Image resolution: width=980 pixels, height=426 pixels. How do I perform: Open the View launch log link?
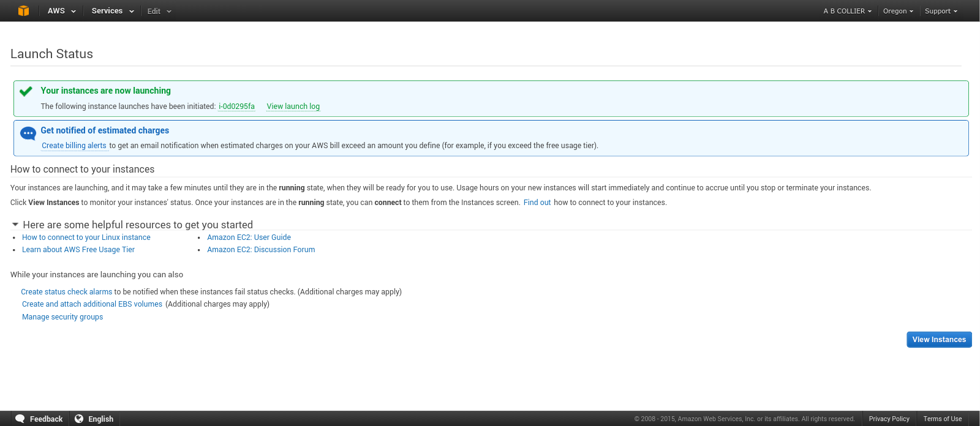(x=293, y=106)
